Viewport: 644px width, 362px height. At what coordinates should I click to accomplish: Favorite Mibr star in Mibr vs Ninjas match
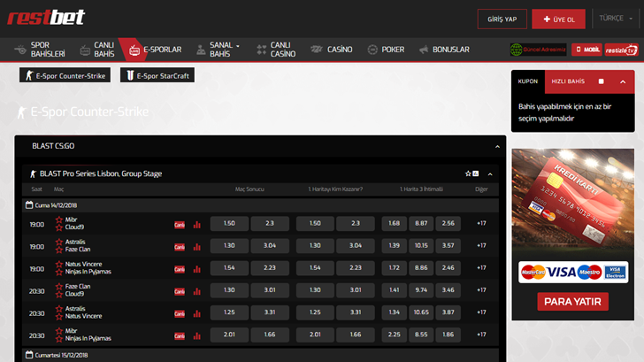coord(59,331)
